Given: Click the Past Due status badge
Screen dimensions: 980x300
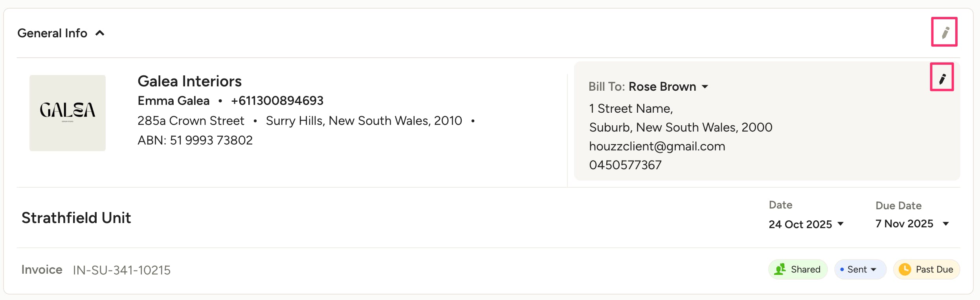Looking at the screenshot, I should tap(926, 269).
